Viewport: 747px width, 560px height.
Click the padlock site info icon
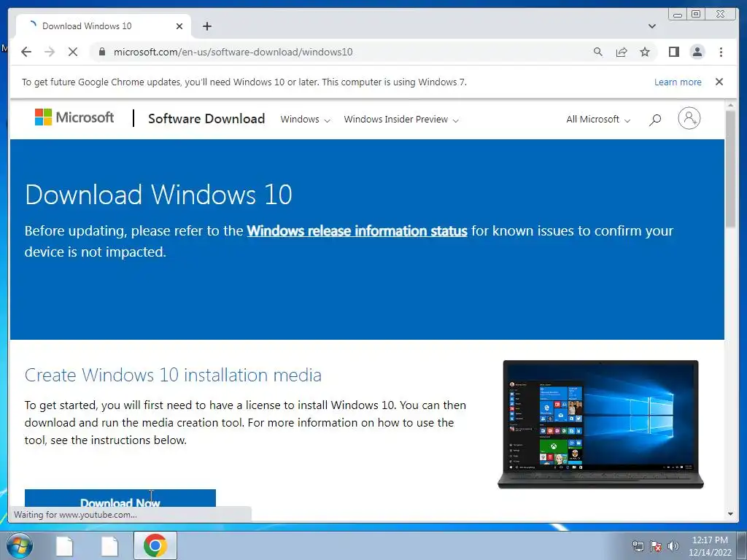coord(101,52)
